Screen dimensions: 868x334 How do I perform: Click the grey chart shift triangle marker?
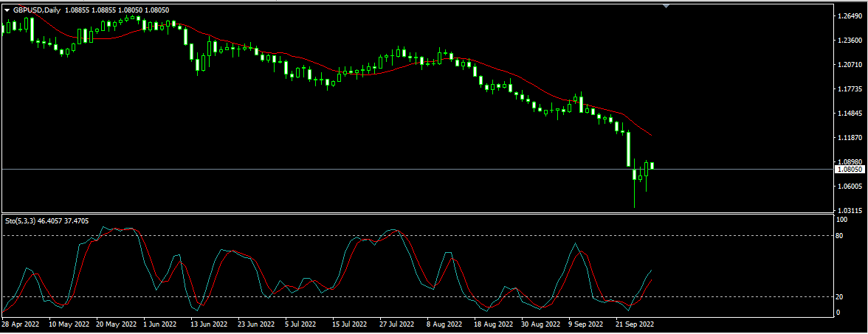[x=666, y=6]
